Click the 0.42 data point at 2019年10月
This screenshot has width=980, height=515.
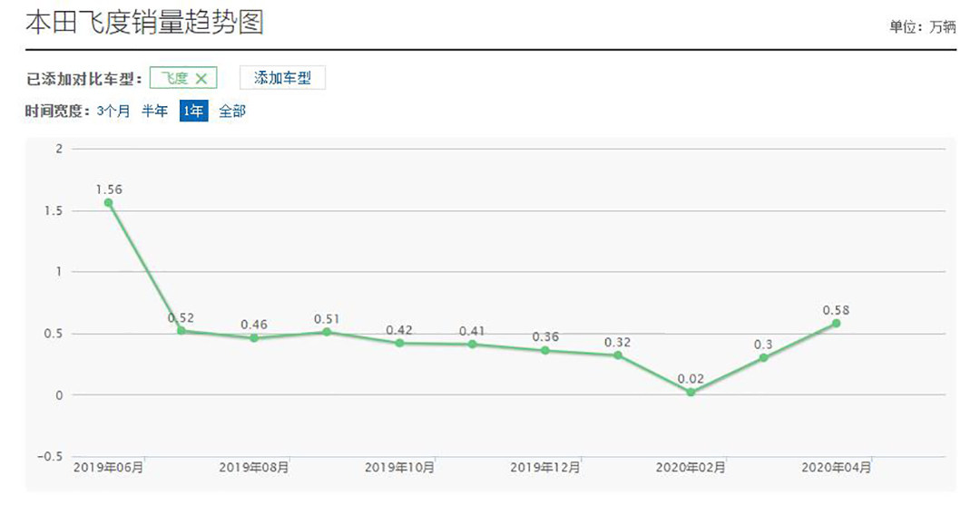[x=399, y=343]
